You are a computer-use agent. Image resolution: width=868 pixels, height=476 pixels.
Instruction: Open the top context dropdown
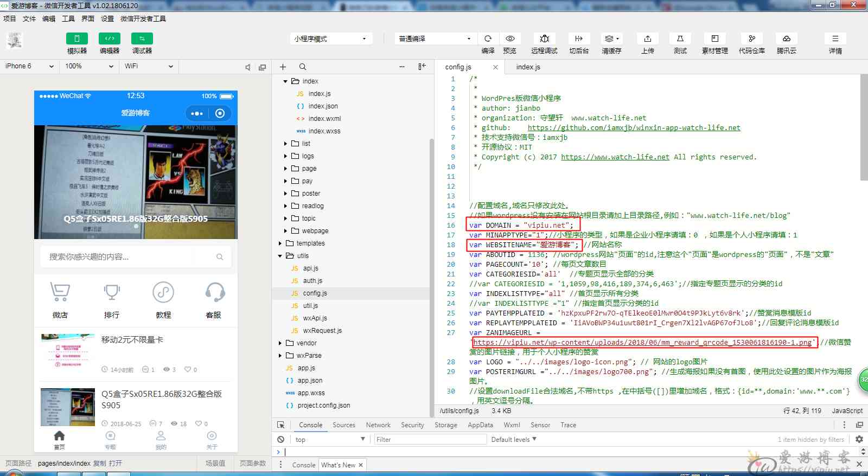(330, 440)
